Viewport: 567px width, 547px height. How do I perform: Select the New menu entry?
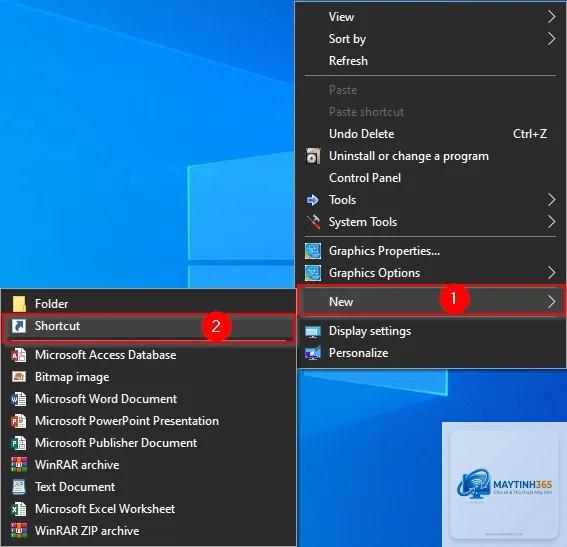431,302
